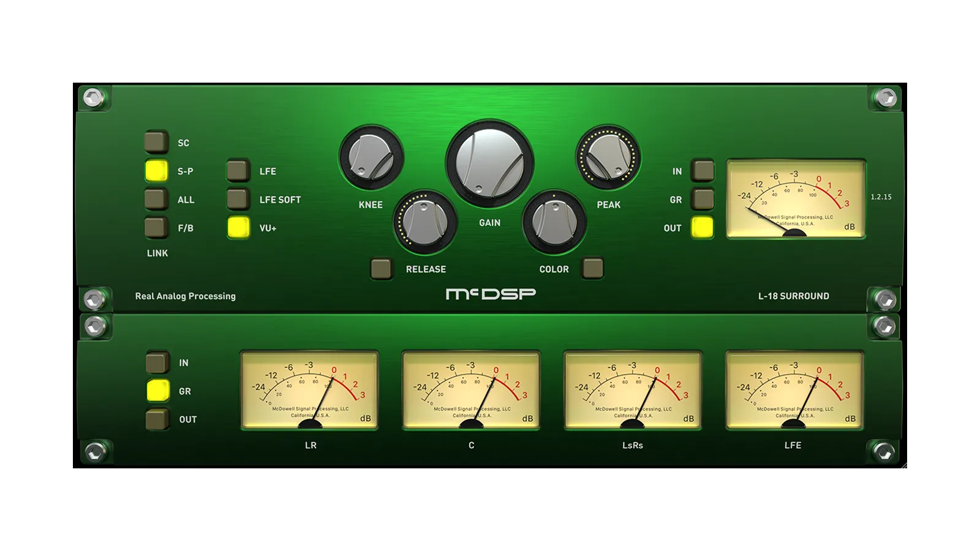Click the McDSP logo
Viewport: 980px width, 551px height.
tap(491, 294)
